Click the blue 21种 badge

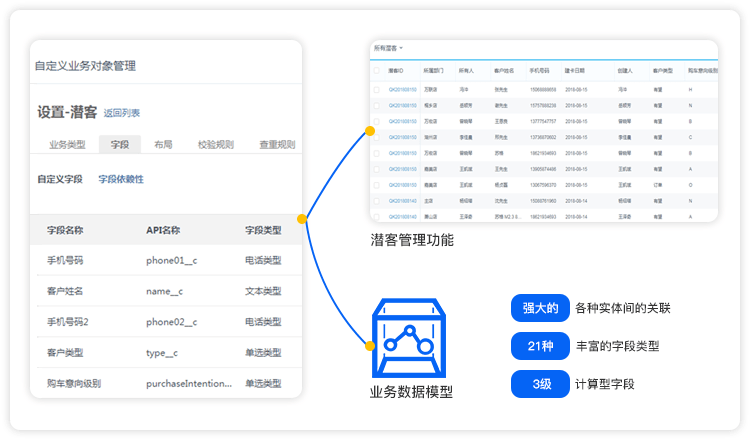(x=539, y=346)
